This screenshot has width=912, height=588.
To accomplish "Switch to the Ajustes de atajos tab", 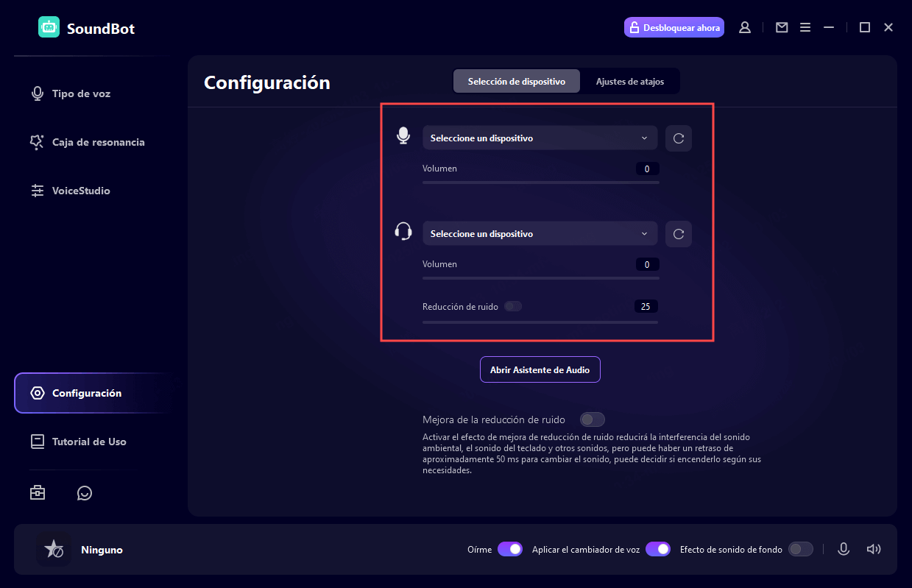I will 630,81.
